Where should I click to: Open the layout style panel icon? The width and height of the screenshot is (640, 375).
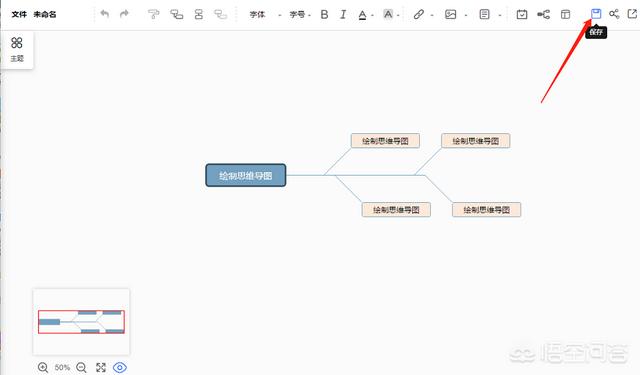coord(565,15)
